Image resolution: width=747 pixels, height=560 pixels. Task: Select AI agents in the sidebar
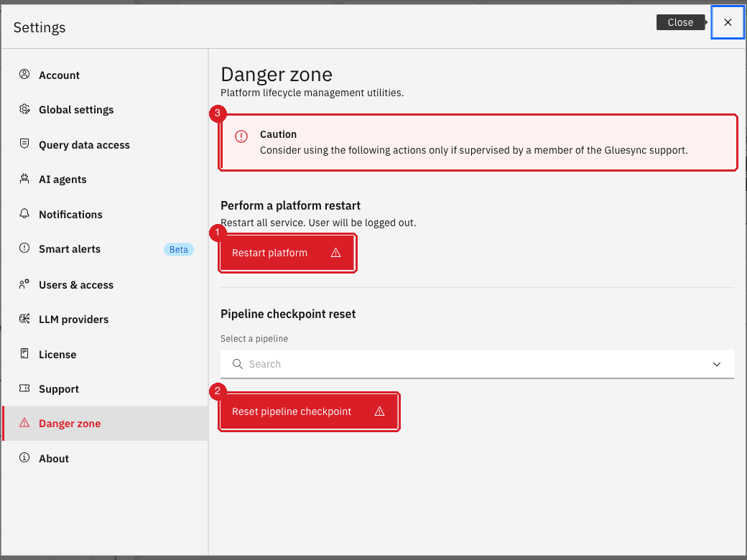tap(105, 179)
